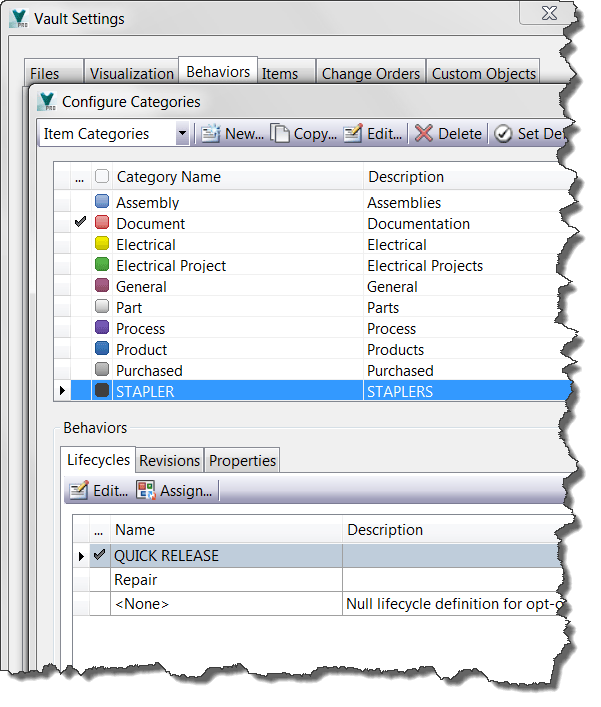601x707 pixels.
Task: Click the Vault Settings title bar logo
Action: (x=19, y=18)
